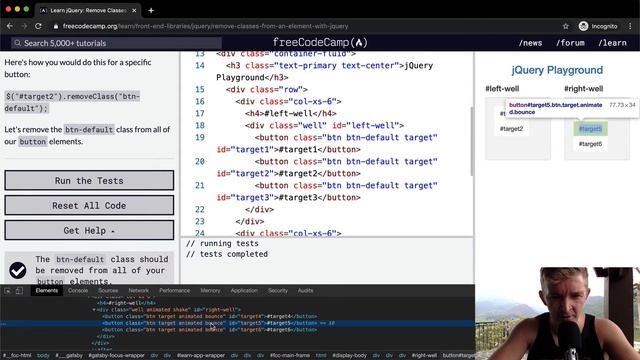Screen dimensions: 640x360
Task: Click the passed test checkmark icon
Action: (18, 270)
